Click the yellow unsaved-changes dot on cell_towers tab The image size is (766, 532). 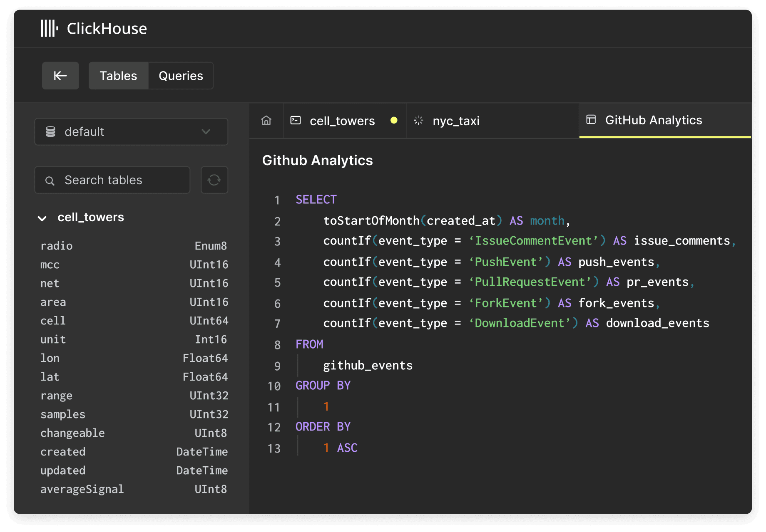pos(394,120)
